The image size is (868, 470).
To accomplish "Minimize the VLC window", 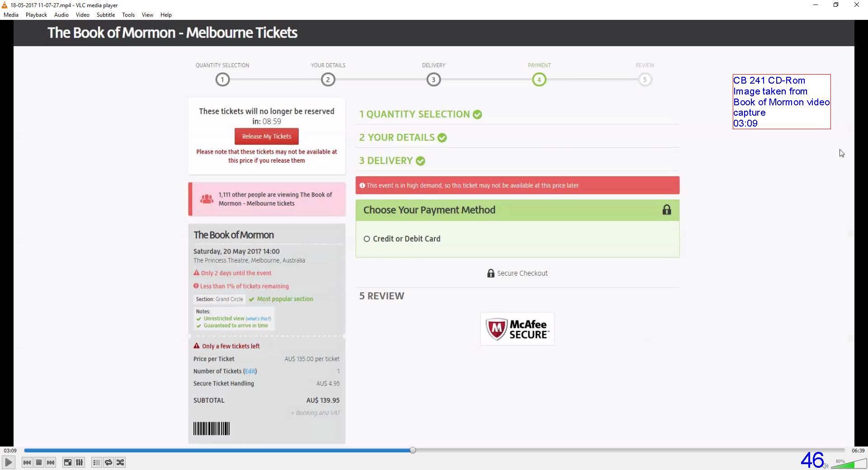I will [x=815, y=5].
